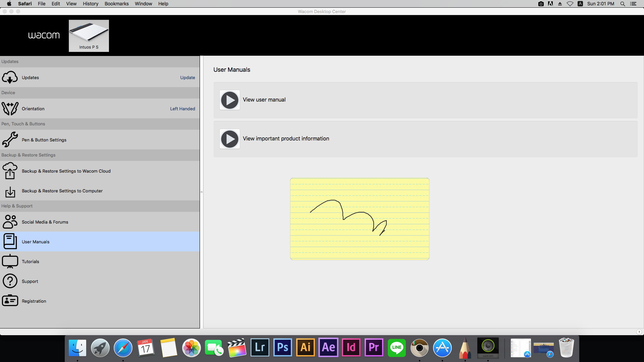Open Premiere Pro from the Dock
This screenshot has height=362, width=644.
pyautogui.click(x=374, y=348)
